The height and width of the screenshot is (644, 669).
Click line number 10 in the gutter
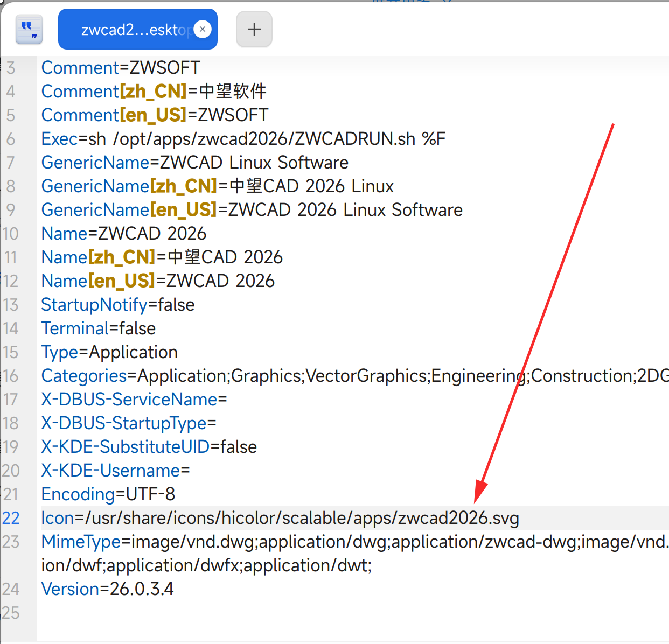point(11,234)
